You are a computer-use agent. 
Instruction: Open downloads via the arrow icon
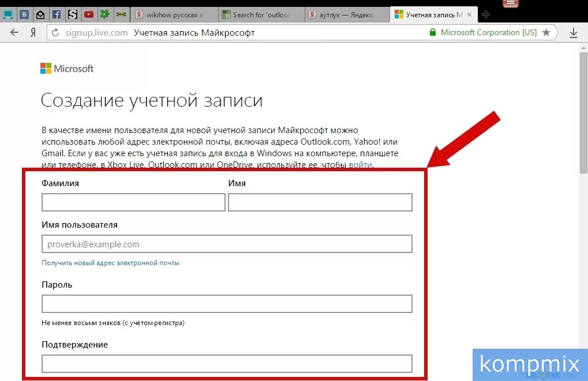point(574,33)
